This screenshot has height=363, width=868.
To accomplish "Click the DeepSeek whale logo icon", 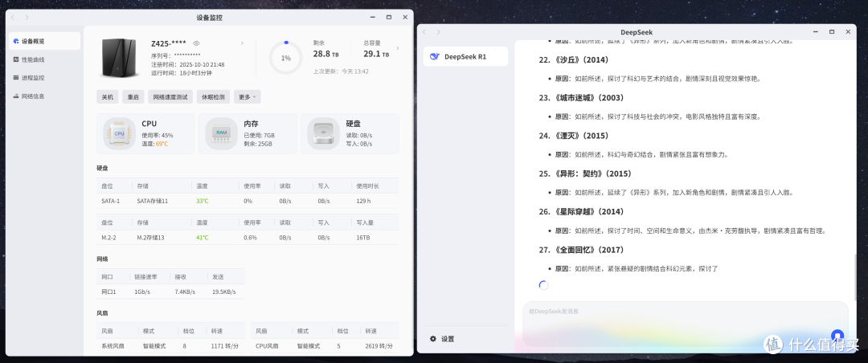I will pyautogui.click(x=435, y=56).
